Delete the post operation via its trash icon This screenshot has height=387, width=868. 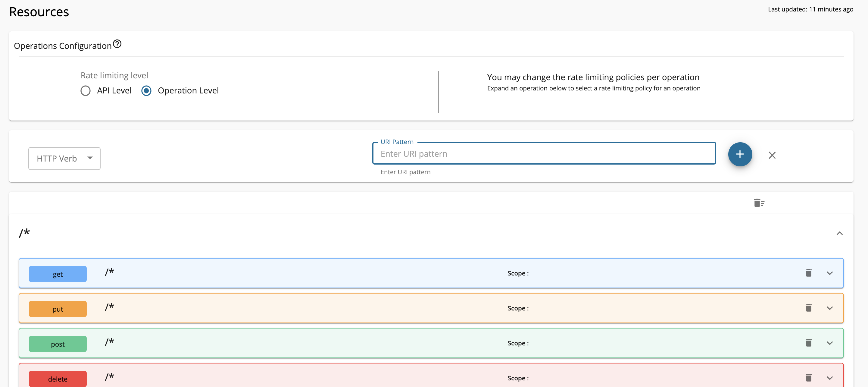(x=808, y=342)
